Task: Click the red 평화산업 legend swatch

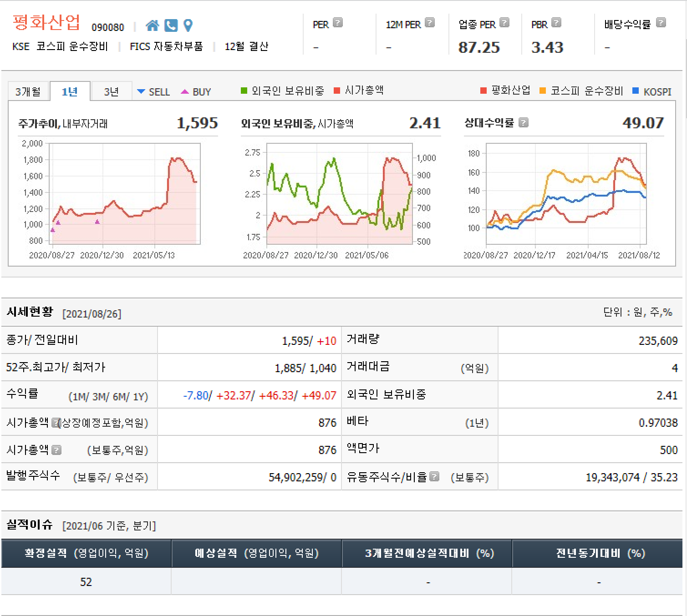Action: [x=483, y=91]
